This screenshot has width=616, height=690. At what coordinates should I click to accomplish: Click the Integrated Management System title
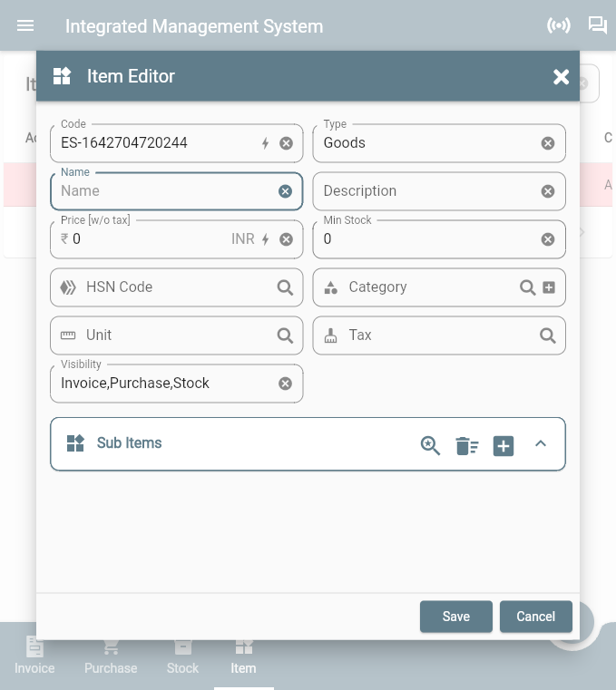point(194,26)
